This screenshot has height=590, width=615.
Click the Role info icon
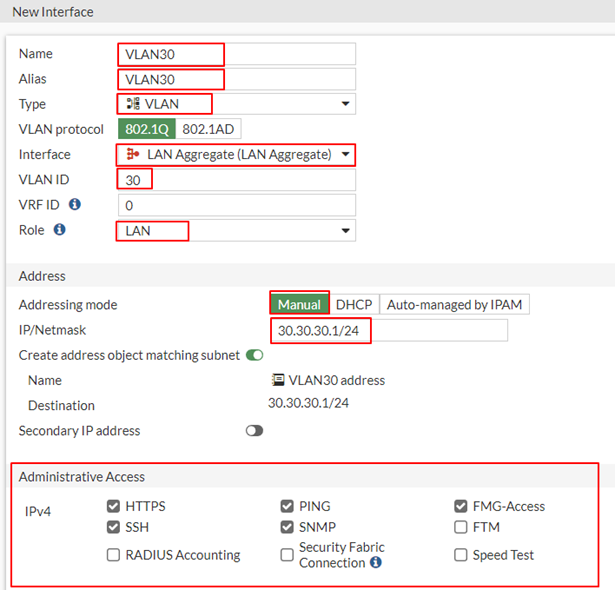click(60, 229)
